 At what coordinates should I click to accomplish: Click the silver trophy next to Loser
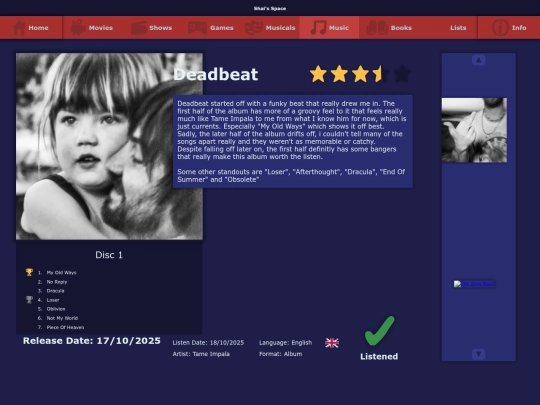click(x=29, y=300)
